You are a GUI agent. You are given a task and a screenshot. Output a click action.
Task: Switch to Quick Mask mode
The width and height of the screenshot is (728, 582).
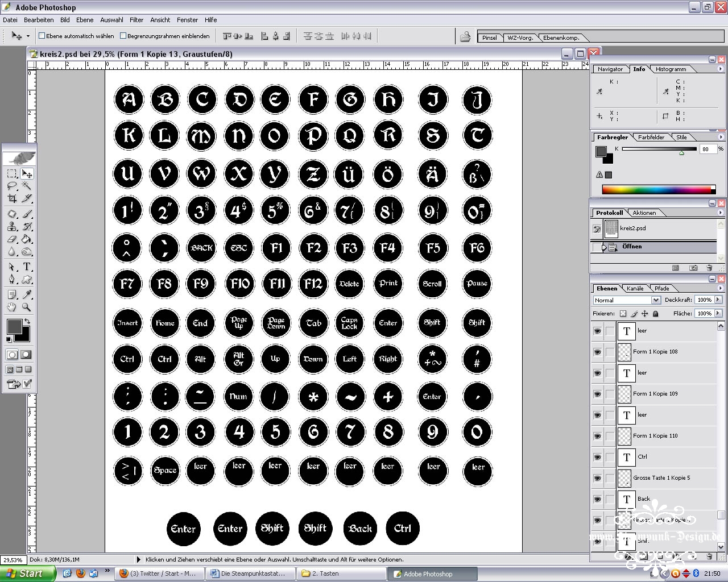(x=26, y=355)
